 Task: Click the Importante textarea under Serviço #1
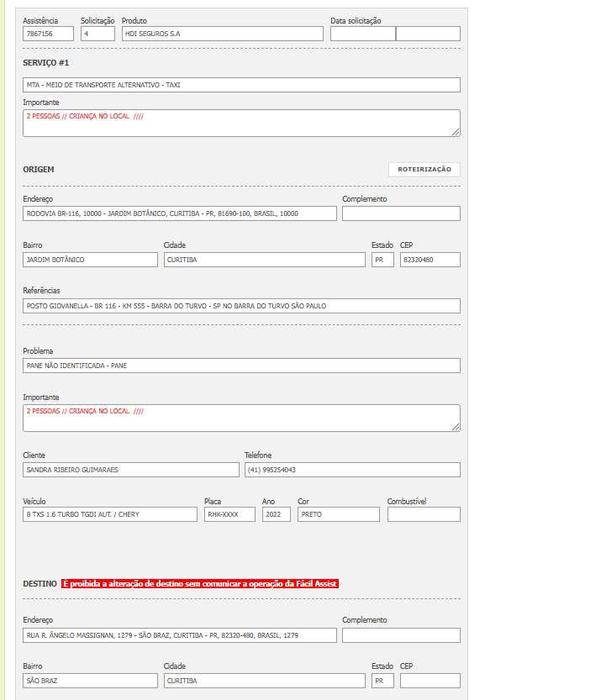coord(241,124)
